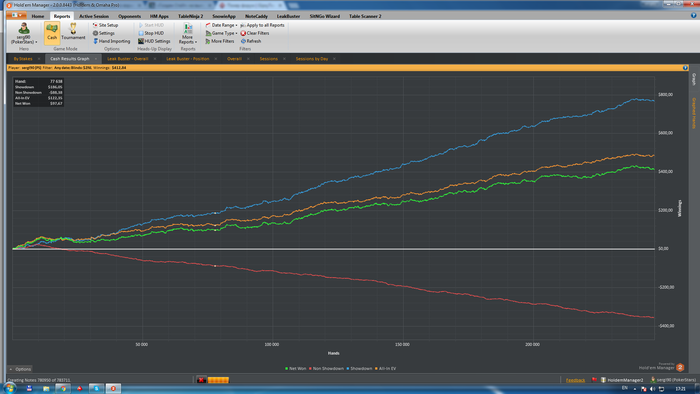Toggle the All-In EV legend series
This screenshot has height=394, width=700.
point(385,369)
